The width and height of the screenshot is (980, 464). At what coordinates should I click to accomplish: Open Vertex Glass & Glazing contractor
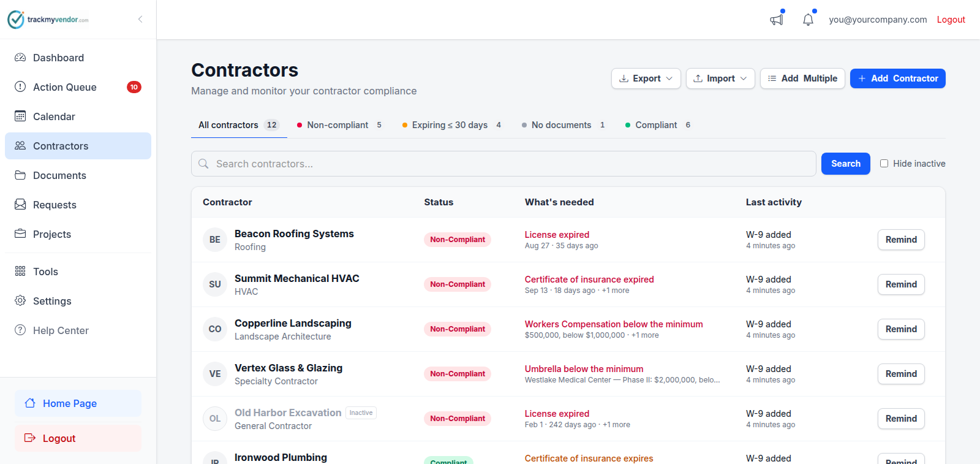coord(288,368)
